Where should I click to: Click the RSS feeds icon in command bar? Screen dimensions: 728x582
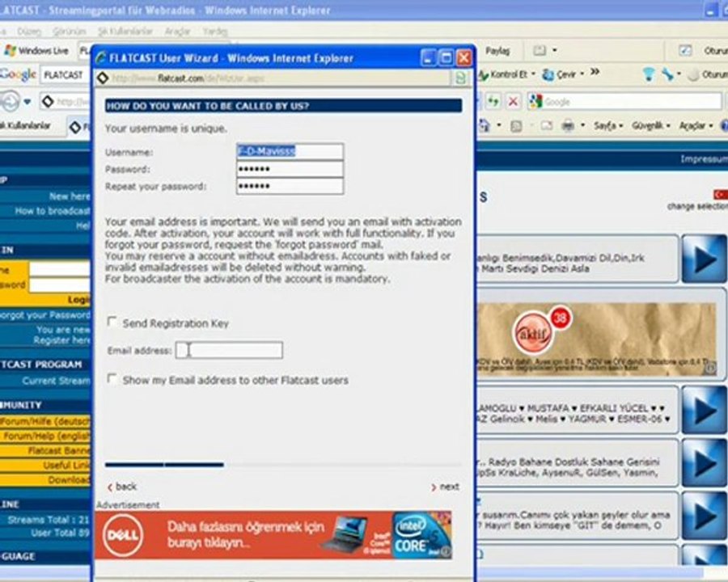516,125
